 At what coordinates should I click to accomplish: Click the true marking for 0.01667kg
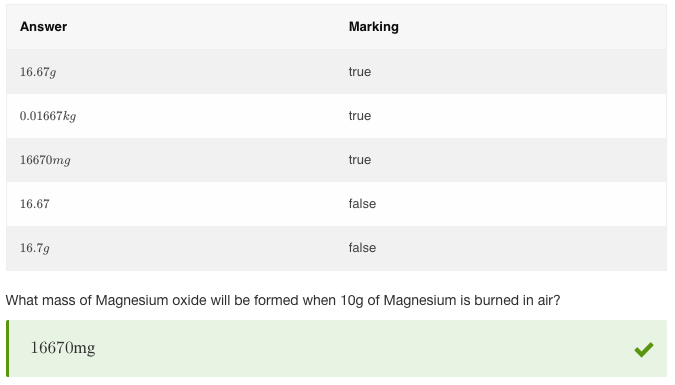[x=360, y=116]
